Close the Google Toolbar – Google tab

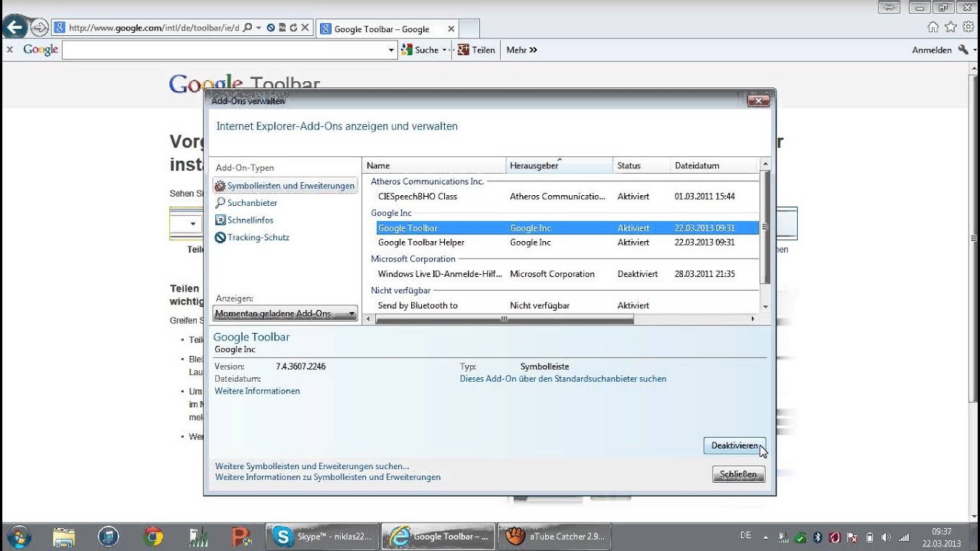451,29
